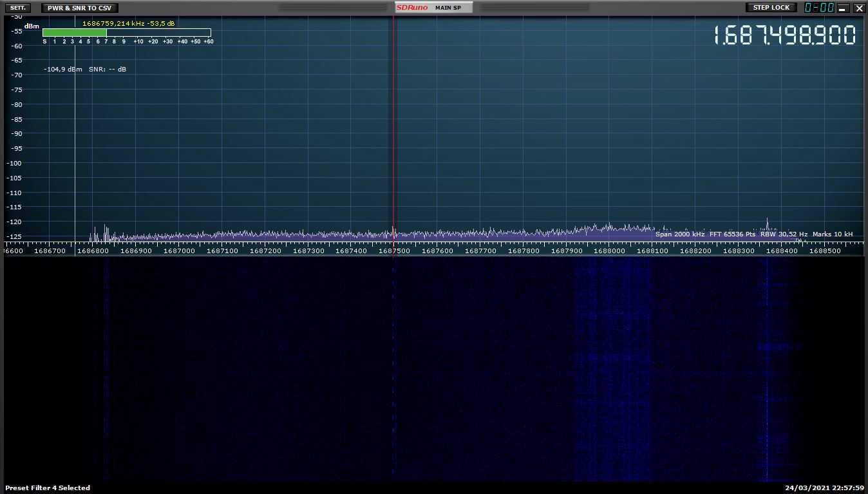
Task: Close the MAIN SP window
Action: click(859, 8)
